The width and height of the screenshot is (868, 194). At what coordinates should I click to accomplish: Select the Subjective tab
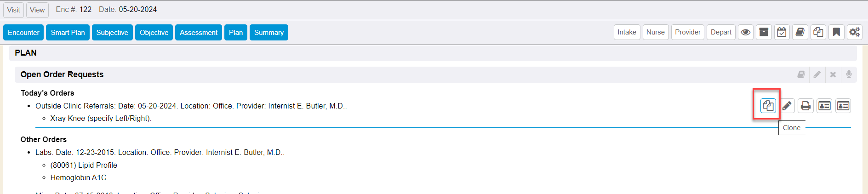pos(112,33)
